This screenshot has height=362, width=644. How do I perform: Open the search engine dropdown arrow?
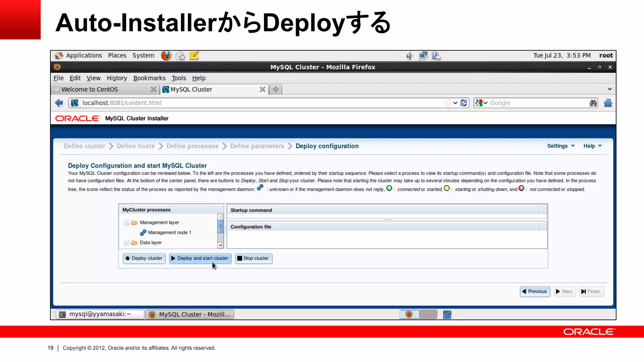tap(485, 103)
